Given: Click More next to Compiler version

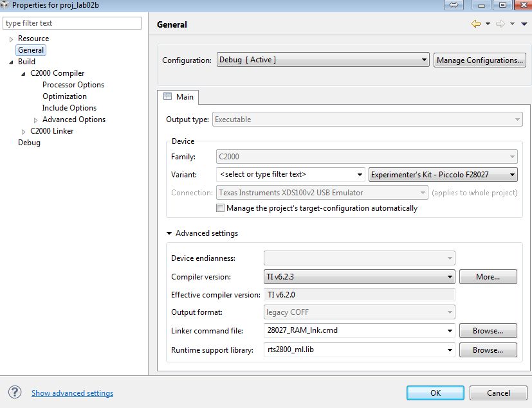Looking at the screenshot, I should 487,277.
